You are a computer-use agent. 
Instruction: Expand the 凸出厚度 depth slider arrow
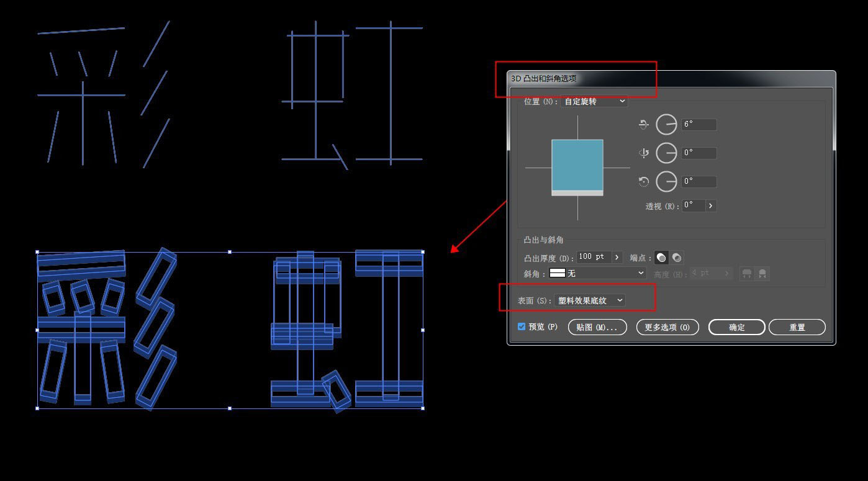pos(617,257)
